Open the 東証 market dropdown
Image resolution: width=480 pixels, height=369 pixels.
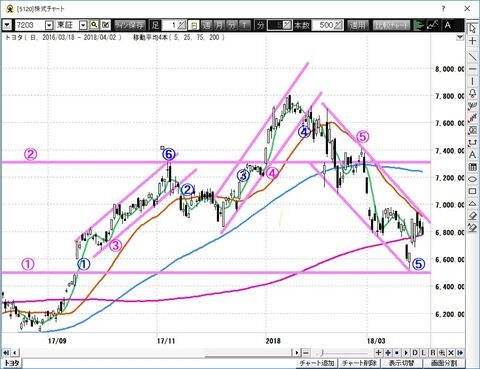83,25
